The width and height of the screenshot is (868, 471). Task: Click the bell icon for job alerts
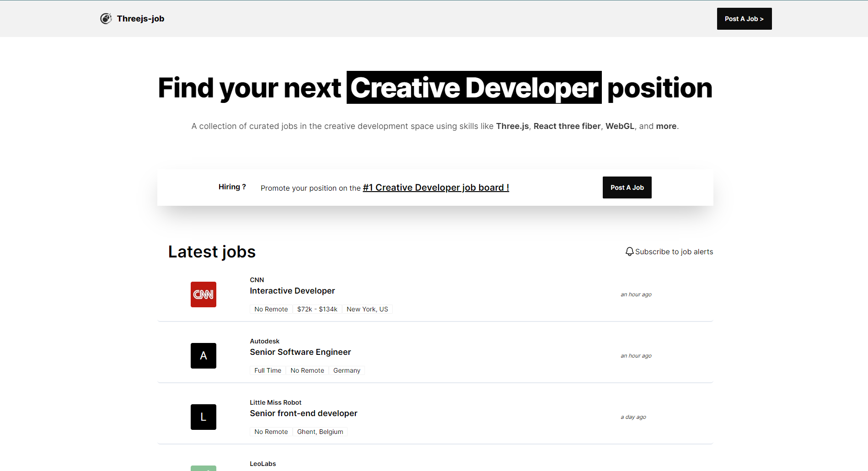630,252
